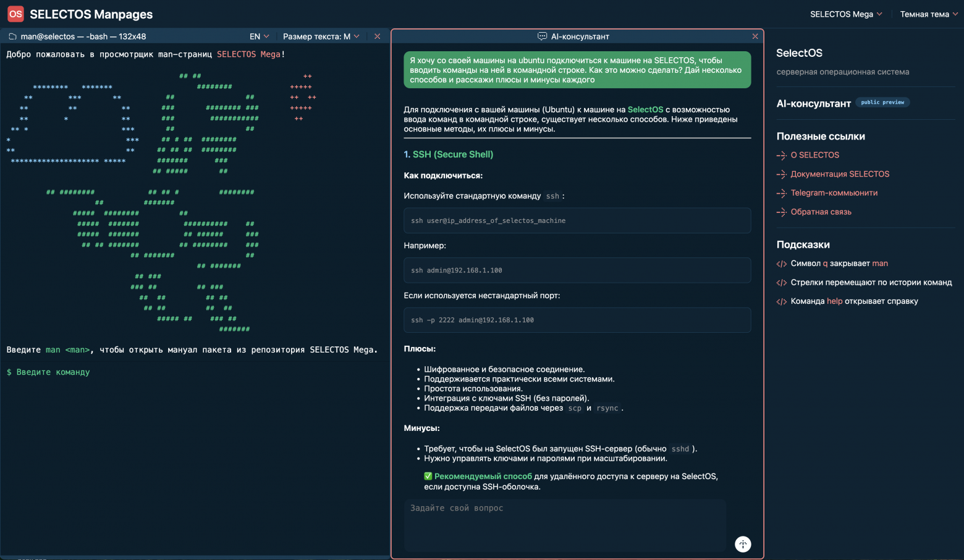Screen dimensions: 964x560
Task: Click the Задайте свой вопрос input field
Action: [x=565, y=524]
